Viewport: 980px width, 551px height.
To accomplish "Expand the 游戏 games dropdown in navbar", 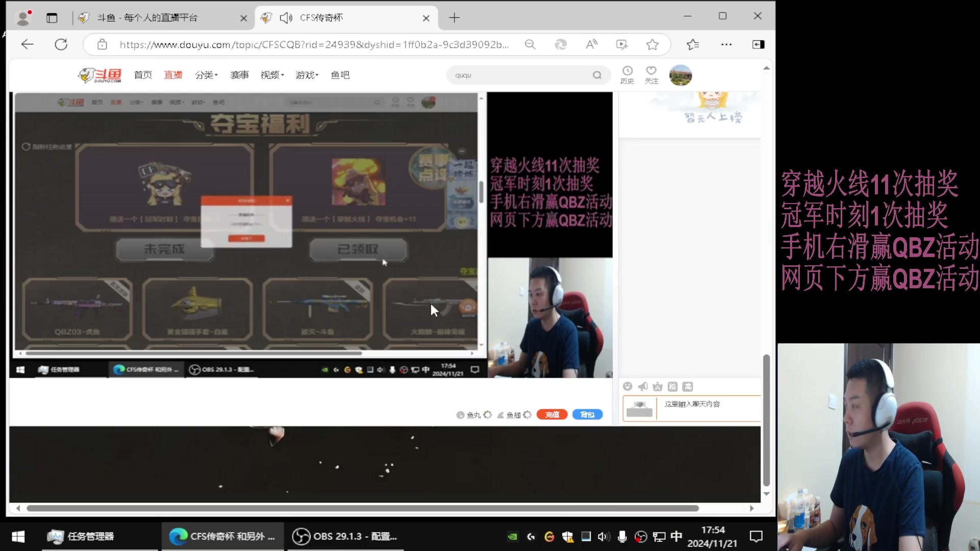I will (x=306, y=74).
